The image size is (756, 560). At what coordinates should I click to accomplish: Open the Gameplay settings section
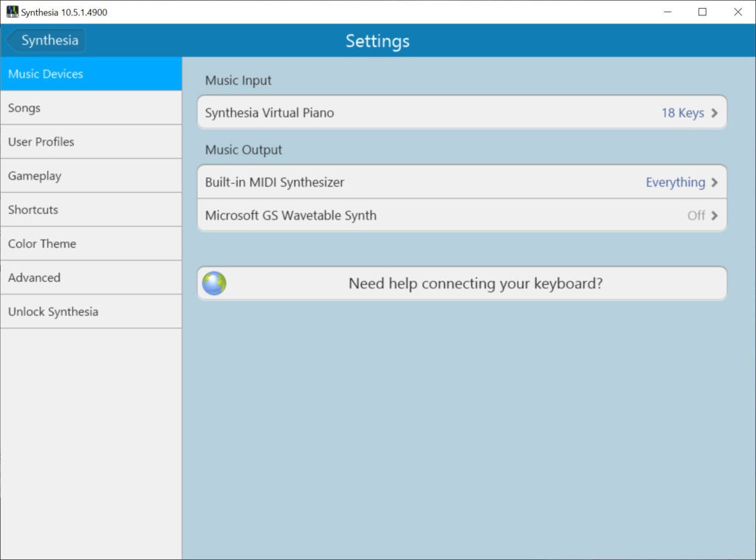tap(91, 176)
